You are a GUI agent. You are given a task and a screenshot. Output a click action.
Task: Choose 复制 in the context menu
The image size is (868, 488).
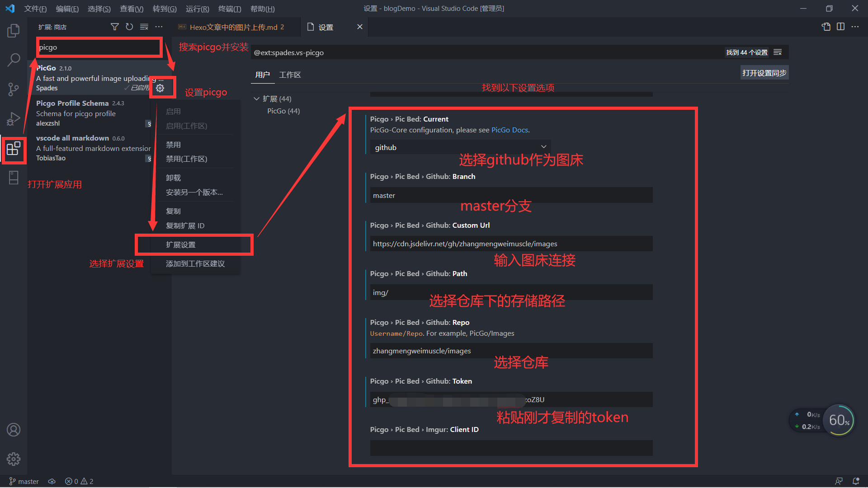pyautogui.click(x=196, y=211)
